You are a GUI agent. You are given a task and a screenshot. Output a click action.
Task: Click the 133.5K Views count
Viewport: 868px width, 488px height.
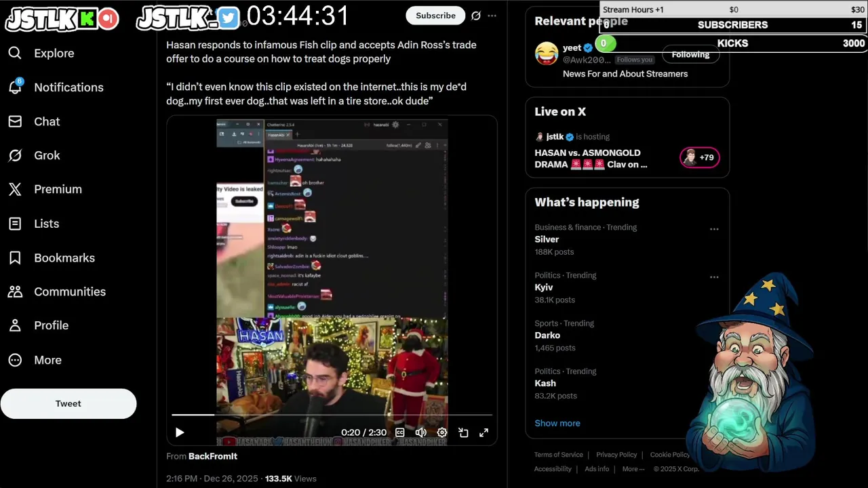click(x=291, y=479)
